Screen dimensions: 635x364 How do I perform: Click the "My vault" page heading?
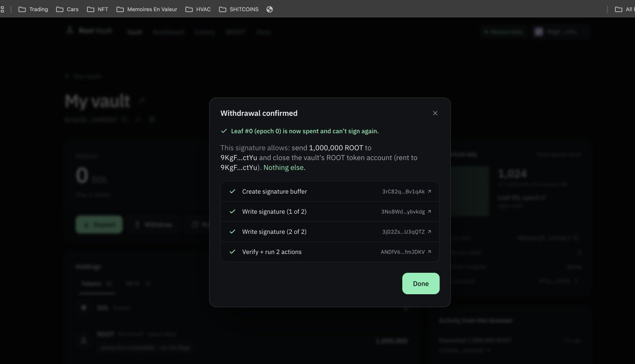(97, 101)
